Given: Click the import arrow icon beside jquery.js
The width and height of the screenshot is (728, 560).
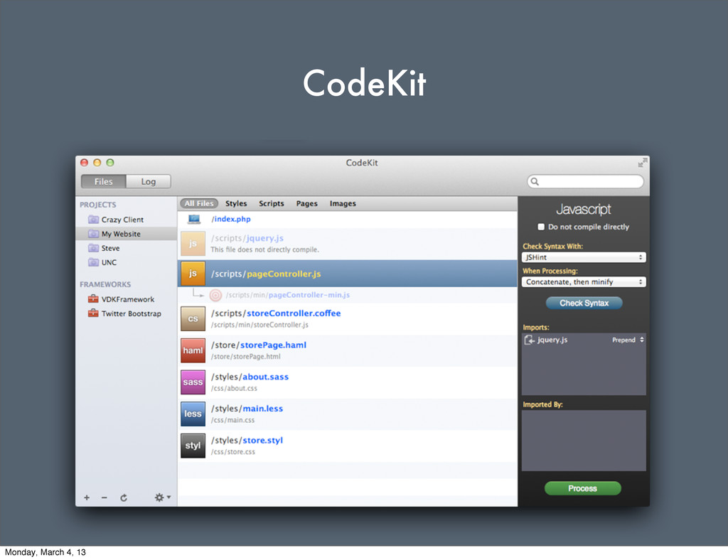Looking at the screenshot, I should (529, 340).
